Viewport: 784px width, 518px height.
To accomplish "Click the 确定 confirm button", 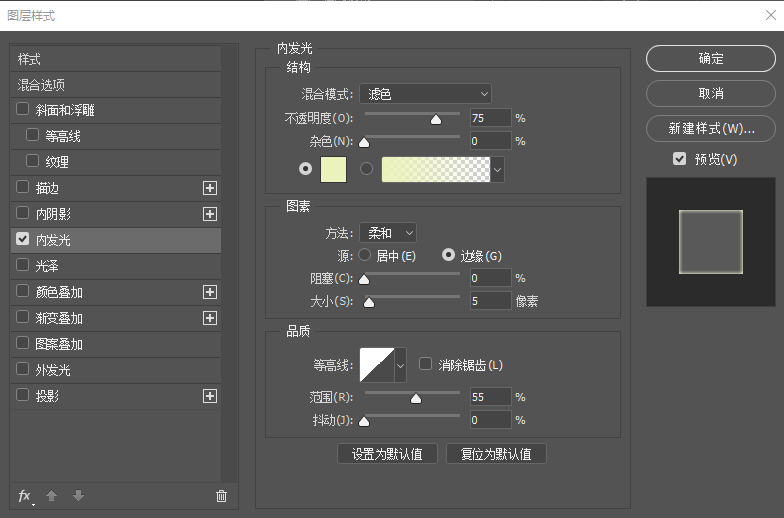I will [x=710, y=59].
